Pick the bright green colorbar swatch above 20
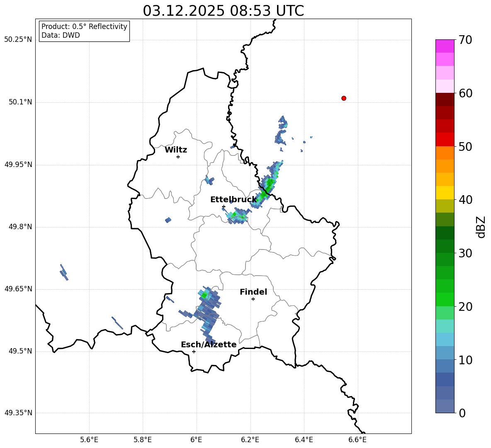491x448 pixels. coord(445,299)
